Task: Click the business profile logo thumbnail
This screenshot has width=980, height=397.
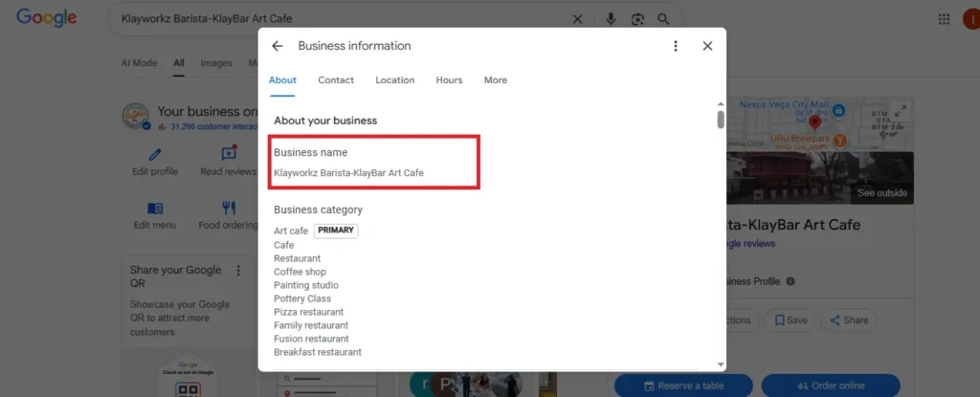Action: 136,117
